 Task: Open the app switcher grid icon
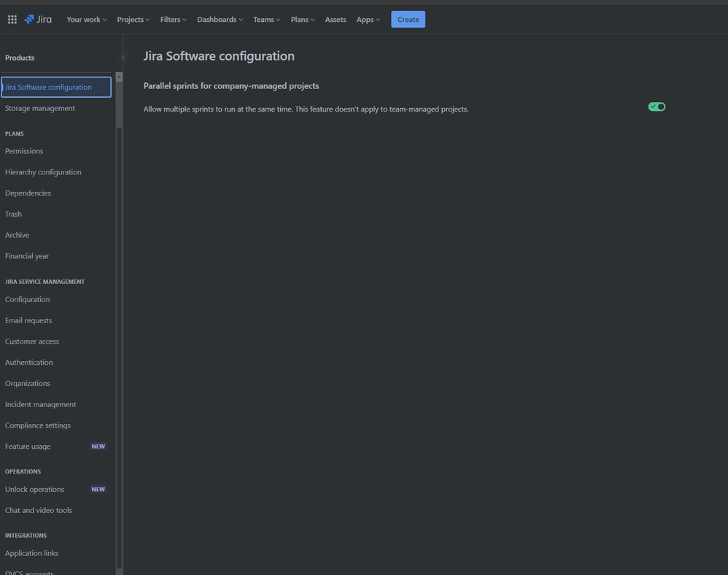point(12,20)
